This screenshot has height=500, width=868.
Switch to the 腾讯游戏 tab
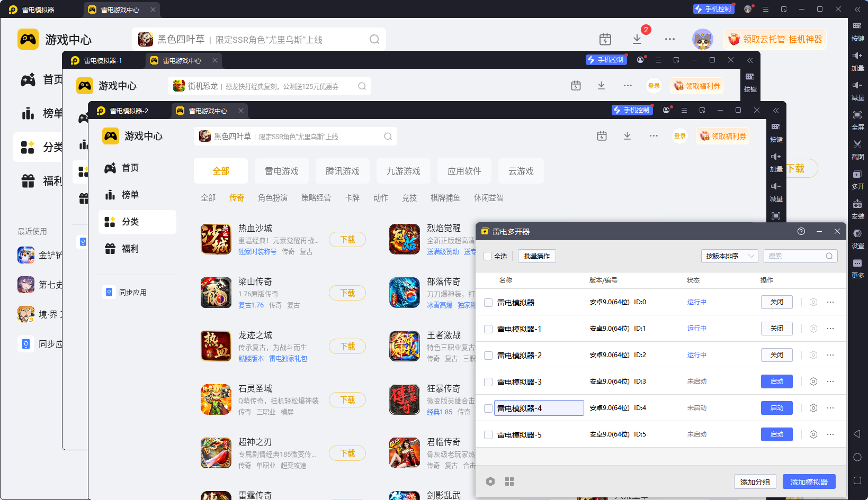(x=343, y=171)
